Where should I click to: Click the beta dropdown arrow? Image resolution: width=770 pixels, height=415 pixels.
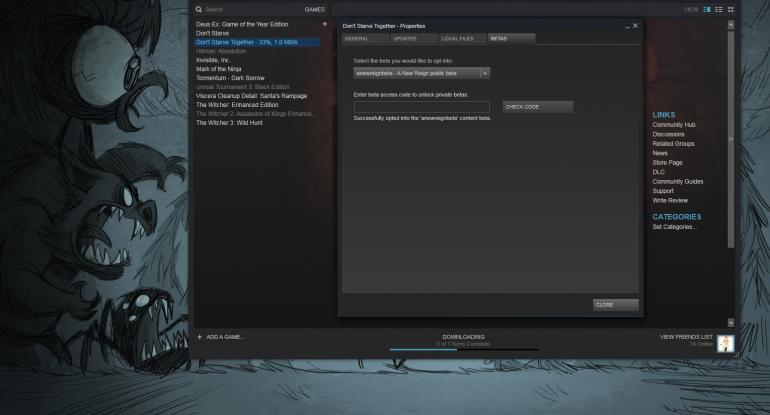click(485, 73)
